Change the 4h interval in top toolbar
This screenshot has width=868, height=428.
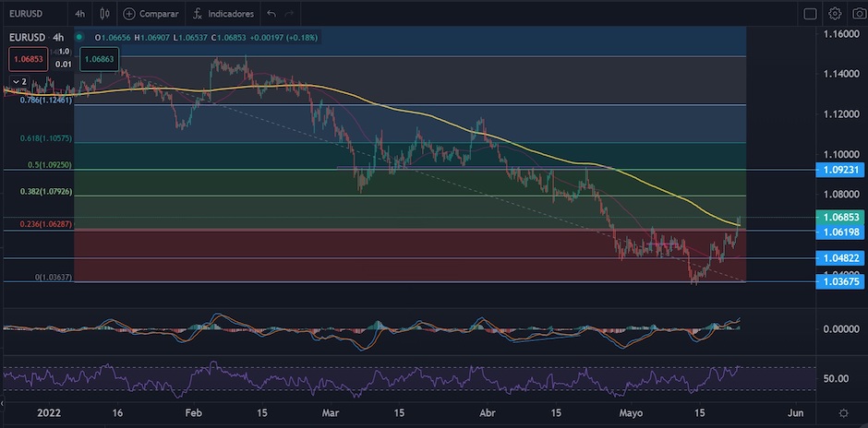(x=79, y=14)
